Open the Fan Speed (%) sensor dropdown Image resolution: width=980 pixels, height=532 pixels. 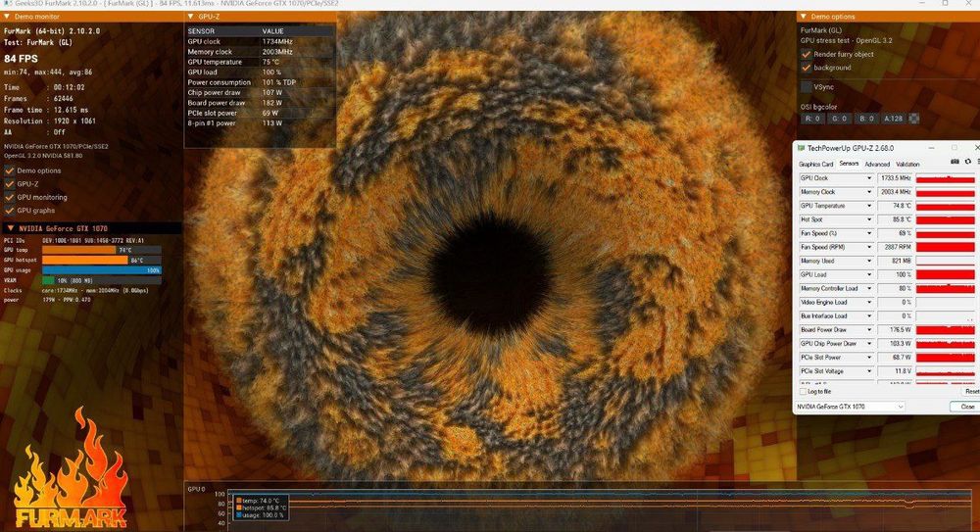click(x=868, y=233)
